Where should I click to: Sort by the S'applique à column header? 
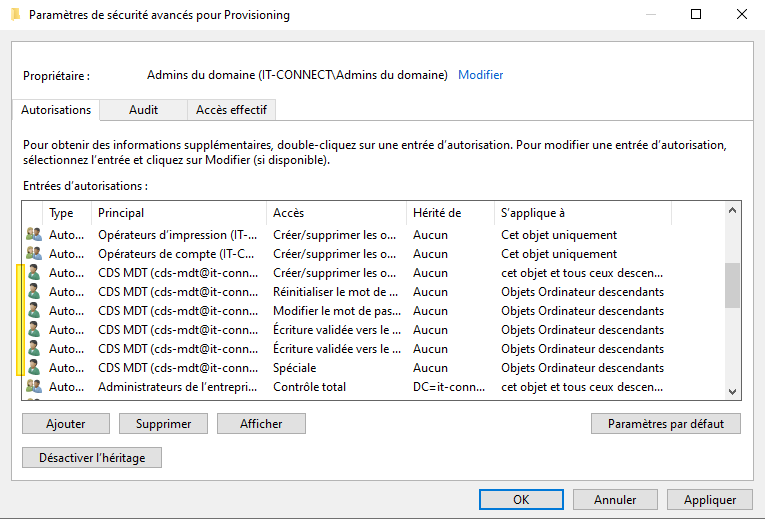coord(583,213)
